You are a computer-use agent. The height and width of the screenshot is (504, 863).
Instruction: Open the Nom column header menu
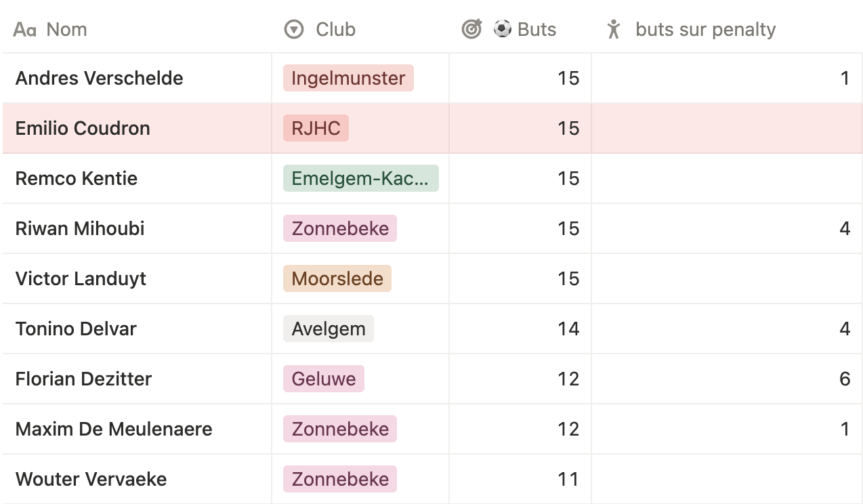(x=66, y=30)
